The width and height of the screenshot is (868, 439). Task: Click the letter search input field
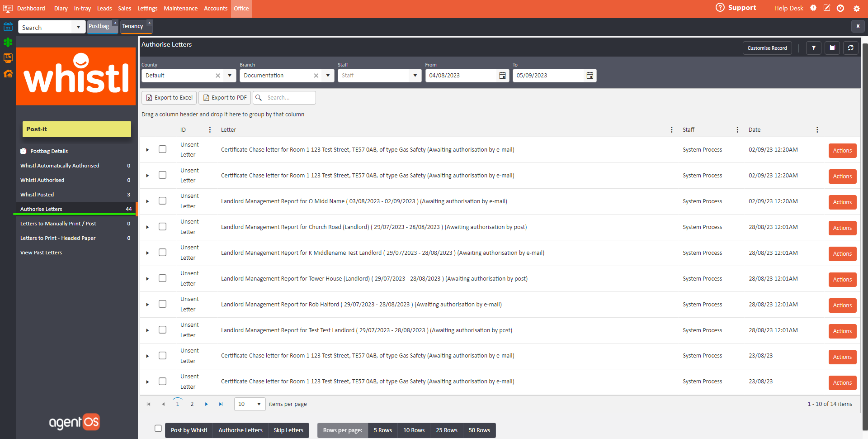(289, 98)
